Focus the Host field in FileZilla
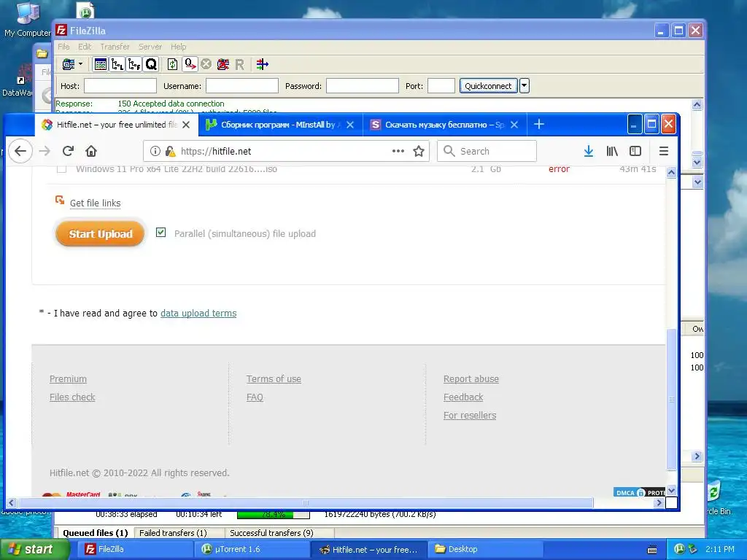Screen dimensions: 747x560 click(120, 86)
